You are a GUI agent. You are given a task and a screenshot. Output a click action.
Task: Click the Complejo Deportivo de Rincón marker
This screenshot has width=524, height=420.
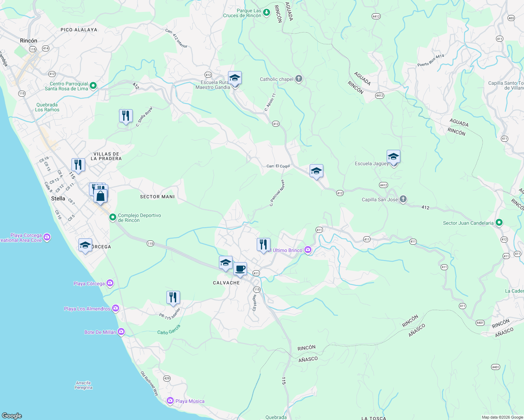(112, 217)
